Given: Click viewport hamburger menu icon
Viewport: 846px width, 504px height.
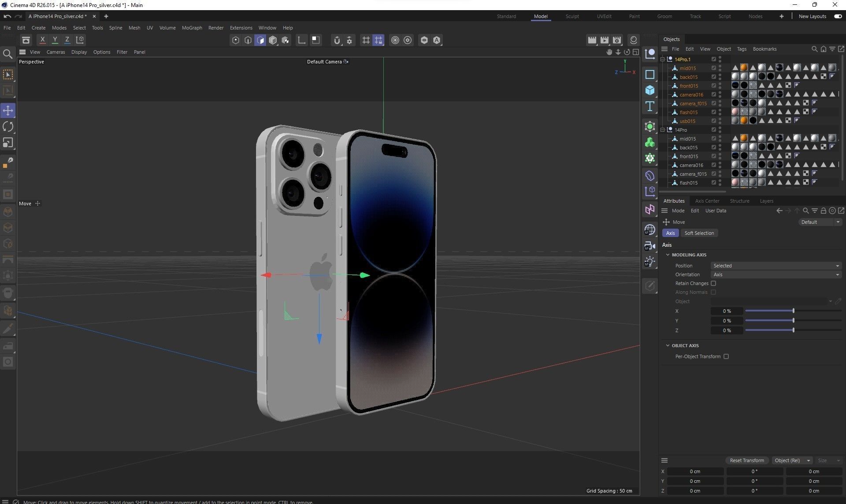Looking at the screenshot, I should (x=22, y=52).
